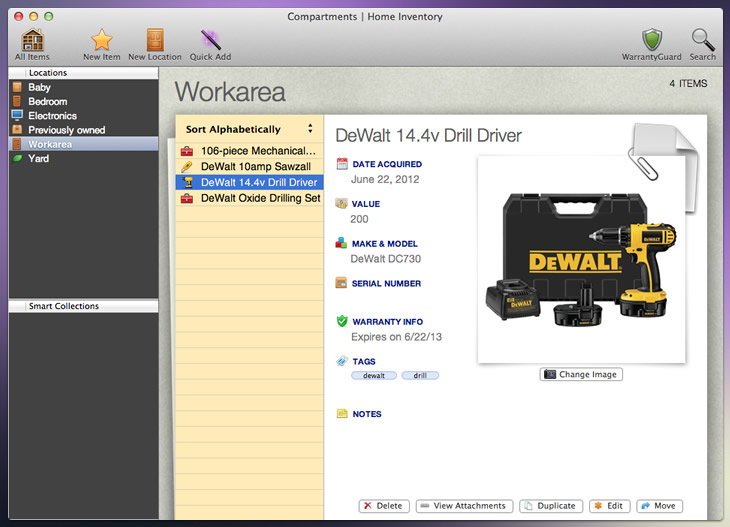Click toolbox icon of 106-piece Mechanical
Viewport: 730px width, 527px height.
click(187, 151)
